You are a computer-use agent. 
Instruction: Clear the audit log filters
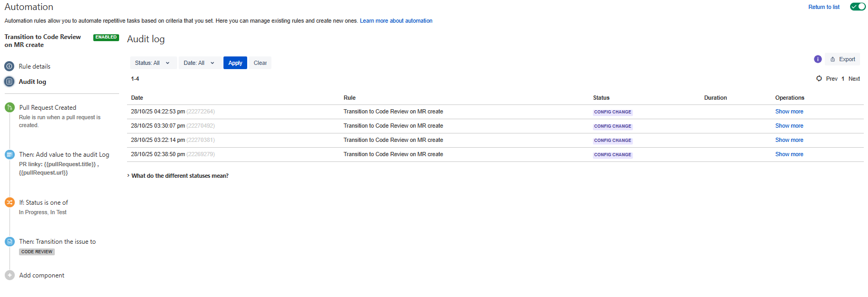[x=260, y=63]
